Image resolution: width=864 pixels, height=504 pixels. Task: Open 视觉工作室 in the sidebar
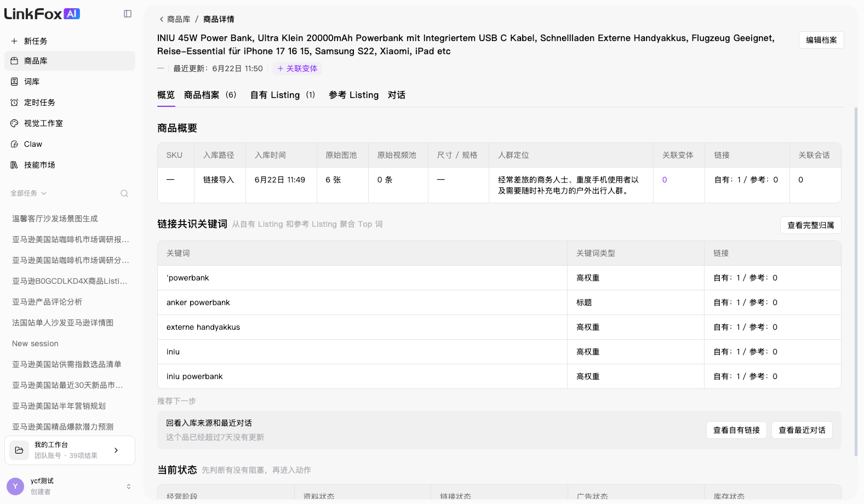70,123
